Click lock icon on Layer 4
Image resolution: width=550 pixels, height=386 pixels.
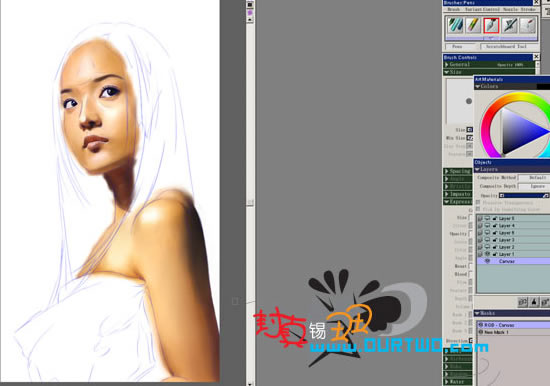pos(495,226)
